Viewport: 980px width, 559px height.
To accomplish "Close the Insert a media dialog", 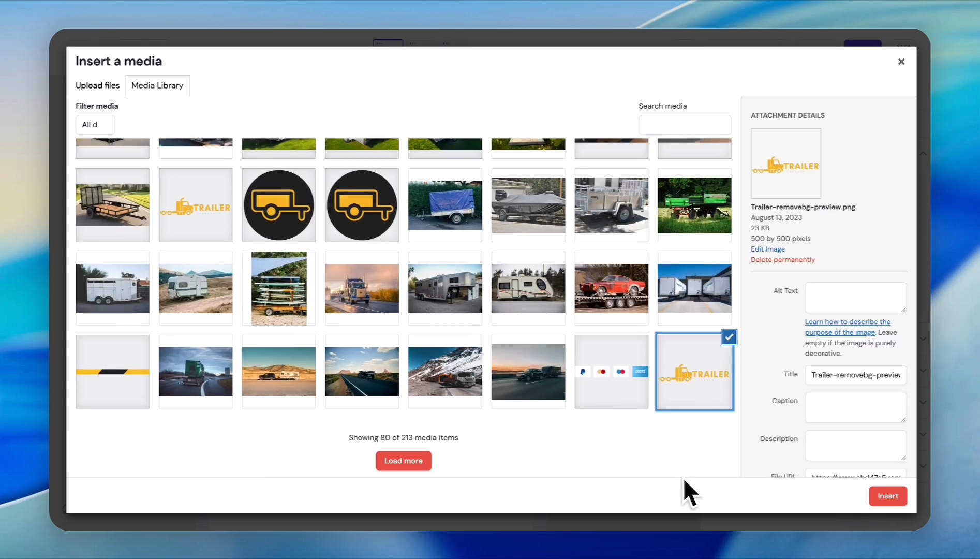I will [x=901, y=62].
